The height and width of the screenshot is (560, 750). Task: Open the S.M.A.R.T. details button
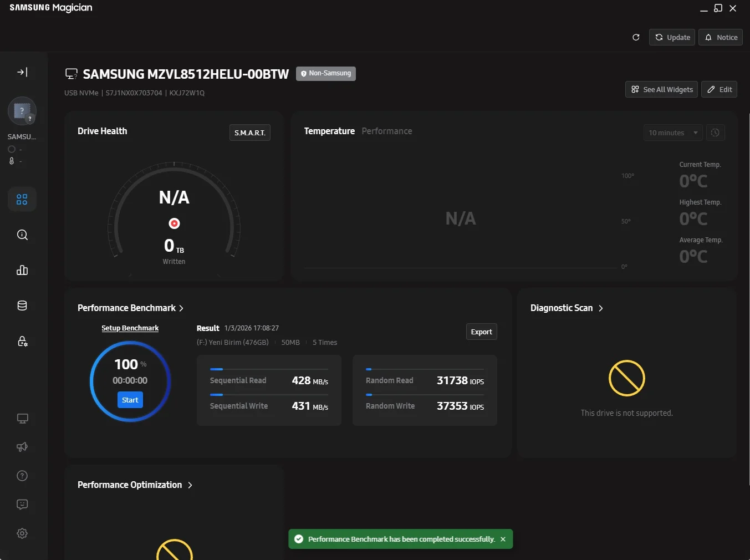click(250, 133)
